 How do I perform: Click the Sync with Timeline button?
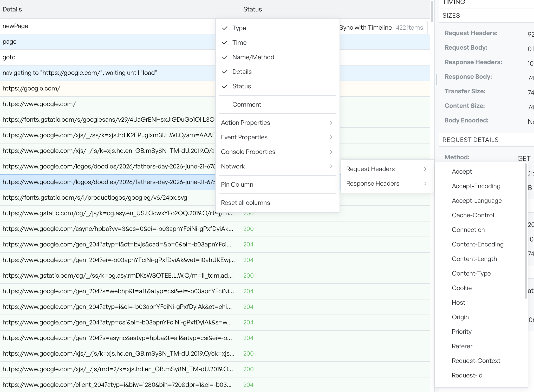366,28
